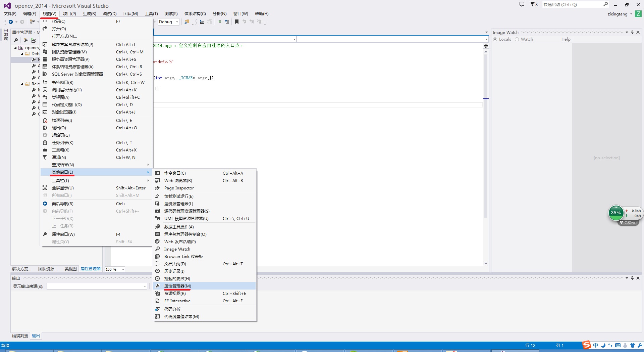Click the Error List (错误列表) icon
Screen dimensions: 644x352
coord(45,120)
